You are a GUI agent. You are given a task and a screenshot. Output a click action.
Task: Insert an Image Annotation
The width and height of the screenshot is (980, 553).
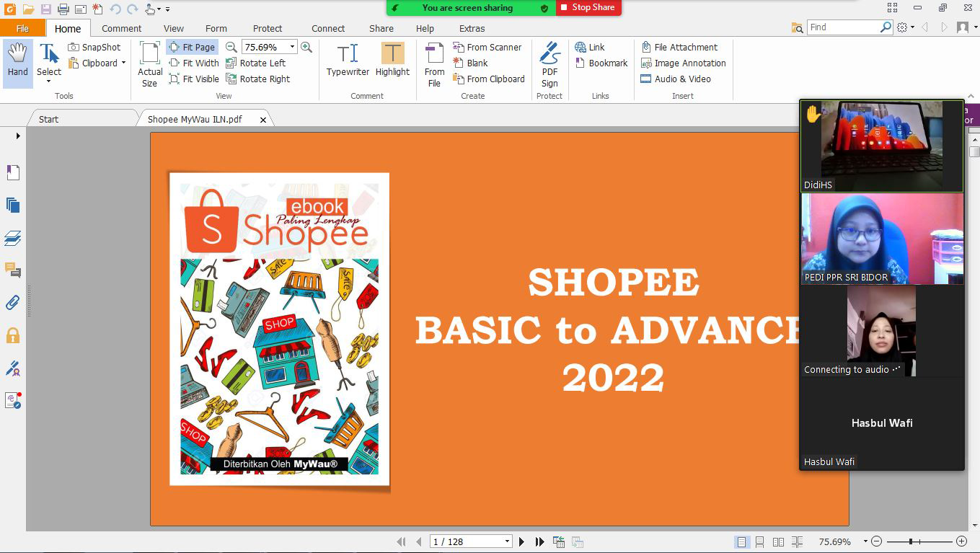684,63
